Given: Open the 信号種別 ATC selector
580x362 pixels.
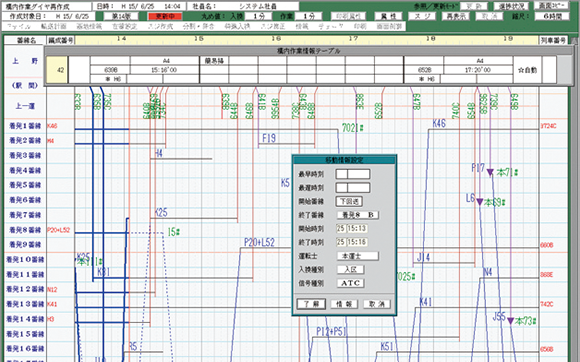Looking at the screenshot, I should 350,283.
